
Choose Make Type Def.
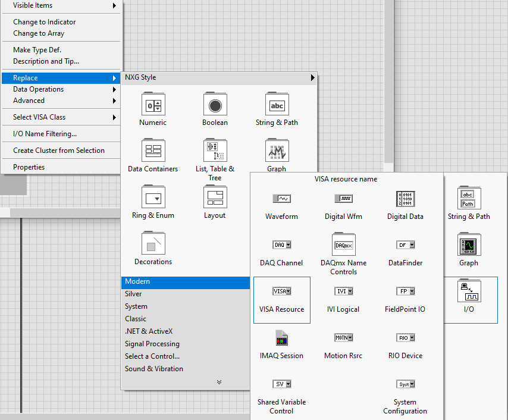pos(61,49)
